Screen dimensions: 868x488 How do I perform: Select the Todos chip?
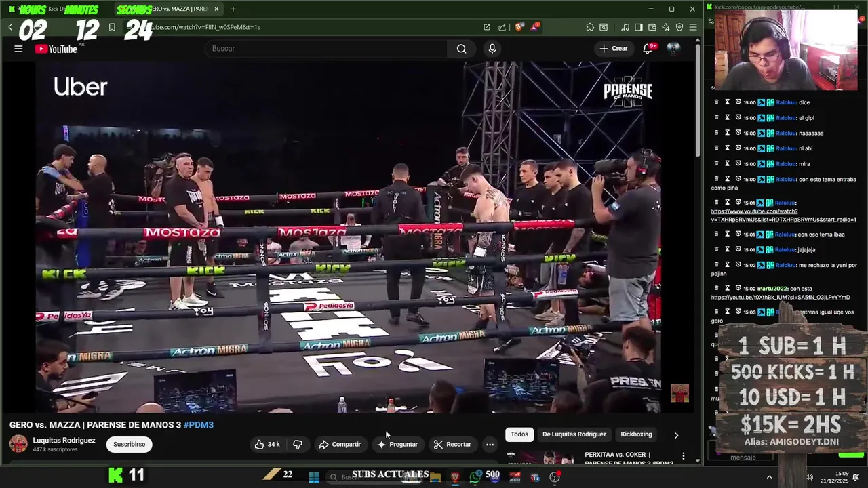click(519, 434)
